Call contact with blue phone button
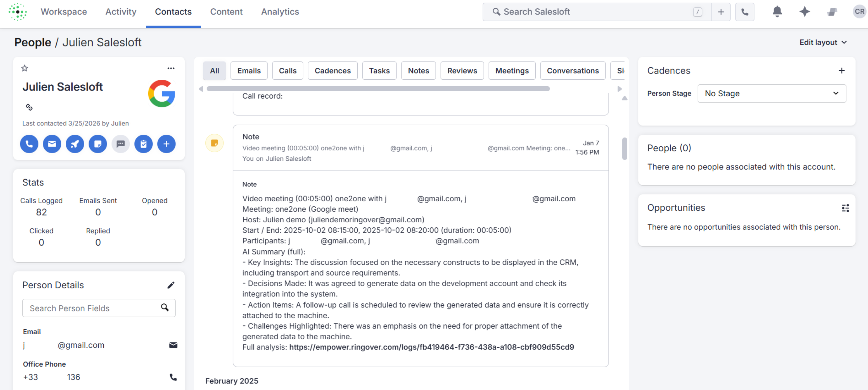868x390 pixels. [x=29, y=144]
